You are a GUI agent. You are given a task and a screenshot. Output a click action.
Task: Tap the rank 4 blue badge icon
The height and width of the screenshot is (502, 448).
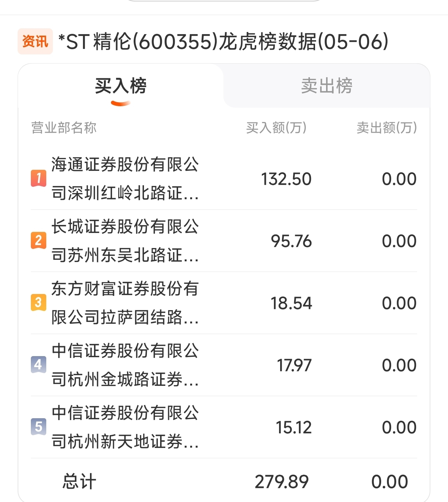(x=39, y=365)
